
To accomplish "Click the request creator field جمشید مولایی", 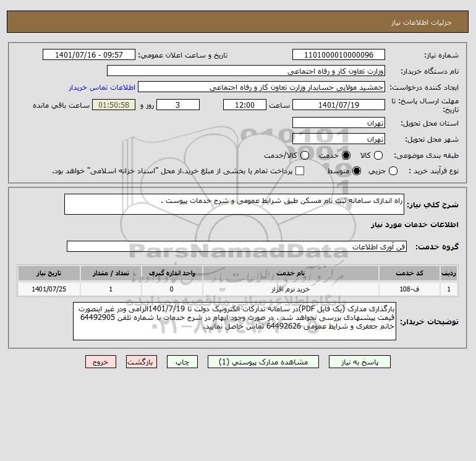I will tap(261, 87).
